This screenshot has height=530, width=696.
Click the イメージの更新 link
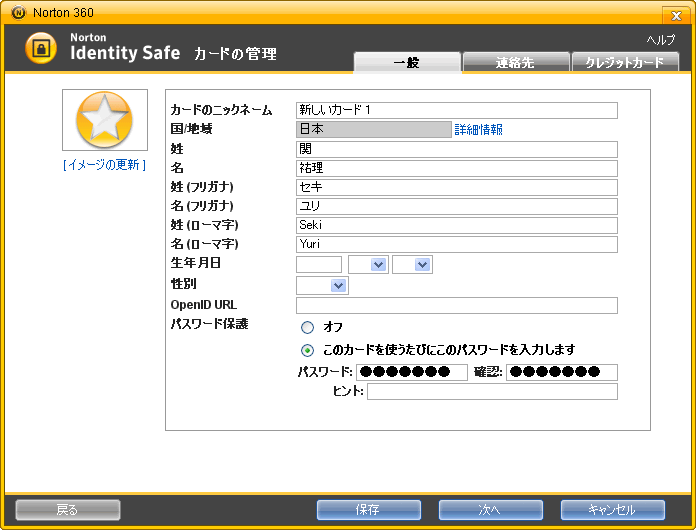pos(105,165)
